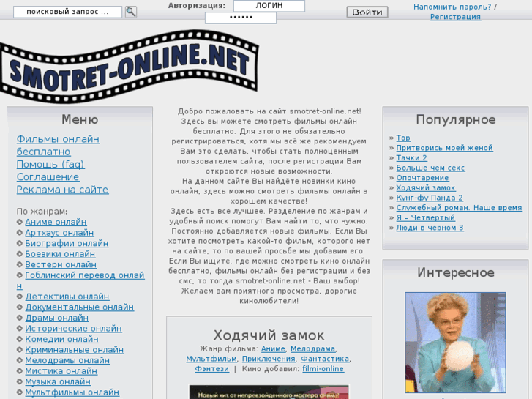532x399 pixels.
Task: Select the Биографии онлайн genre
Action: pos(67,243)
